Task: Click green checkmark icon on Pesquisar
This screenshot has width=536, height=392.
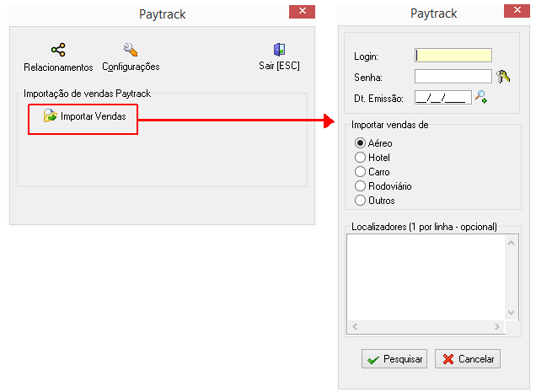Action: [373, 359]
